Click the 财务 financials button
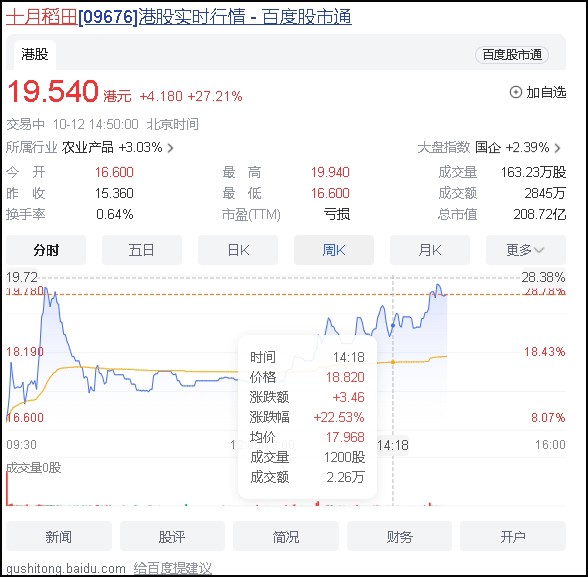 tap(399, 537)
